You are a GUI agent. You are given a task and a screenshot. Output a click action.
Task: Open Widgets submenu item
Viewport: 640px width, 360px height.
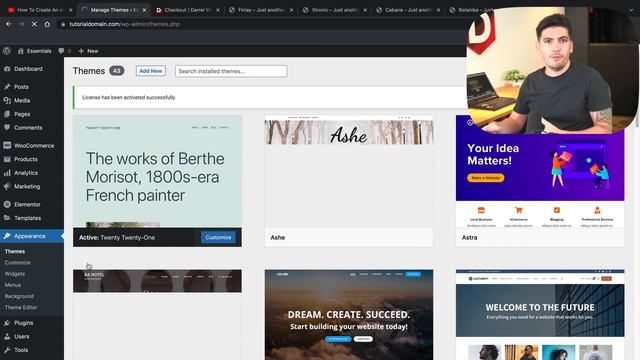point(15,274)
